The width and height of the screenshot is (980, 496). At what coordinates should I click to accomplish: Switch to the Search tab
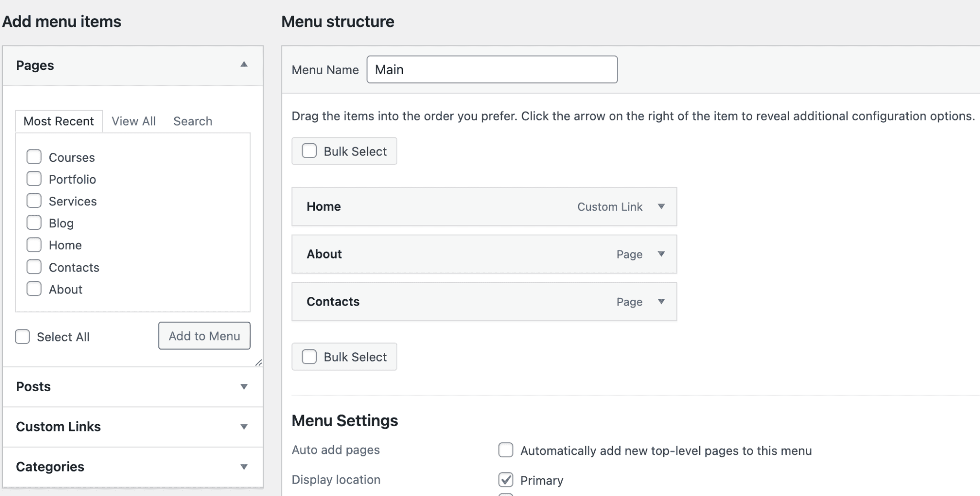click(x=192, y=121)
